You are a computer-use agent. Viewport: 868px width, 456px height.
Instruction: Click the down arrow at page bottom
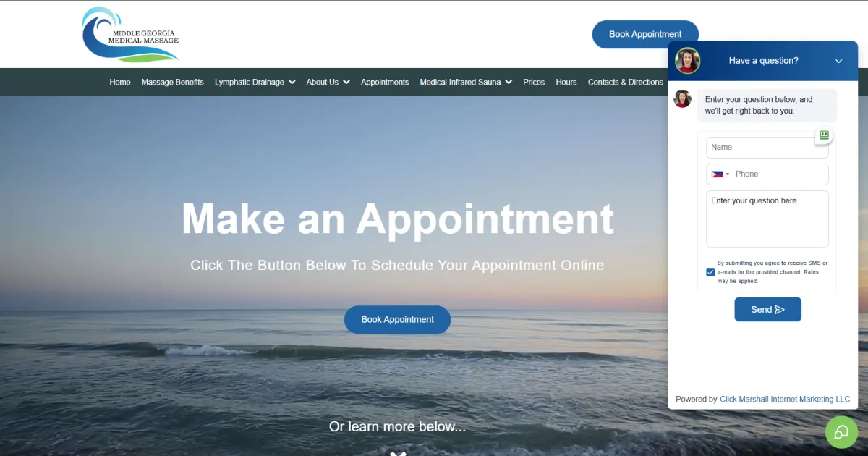pos(398,453)
